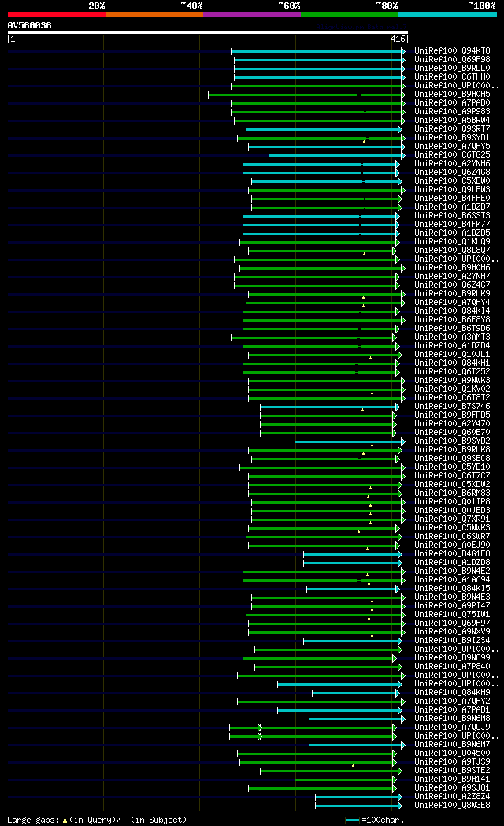Select the UniRef100_Q84KI4 label

pyautogui.click(x=452, y=311)
